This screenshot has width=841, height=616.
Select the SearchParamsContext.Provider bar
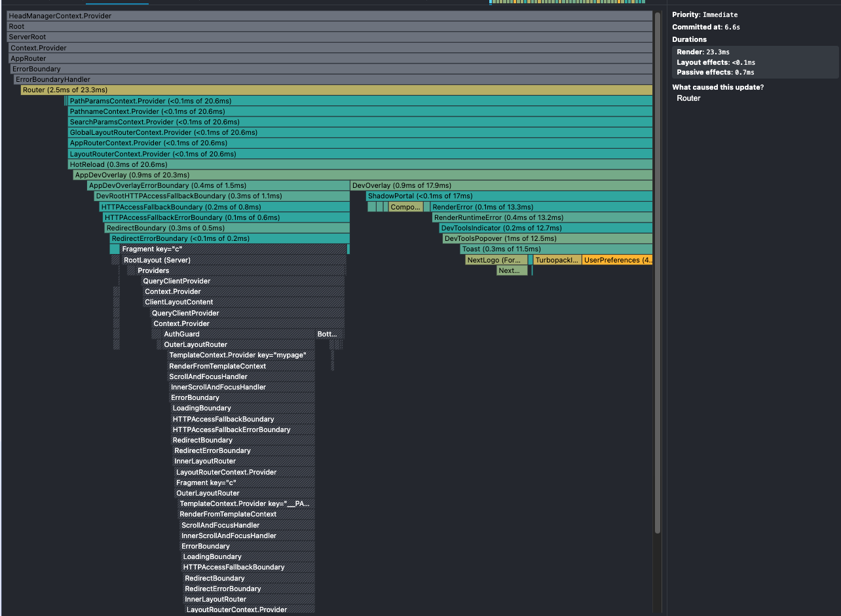pos(360,122)
